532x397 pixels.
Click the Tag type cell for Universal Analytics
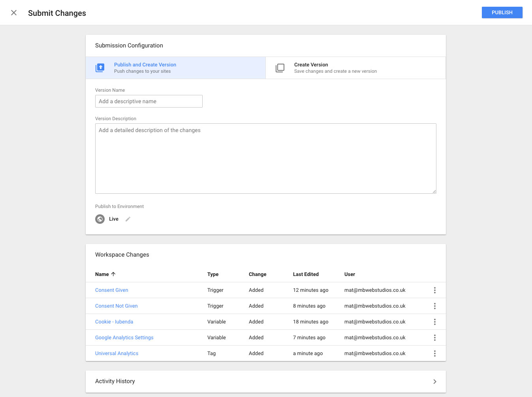[212, 354]
